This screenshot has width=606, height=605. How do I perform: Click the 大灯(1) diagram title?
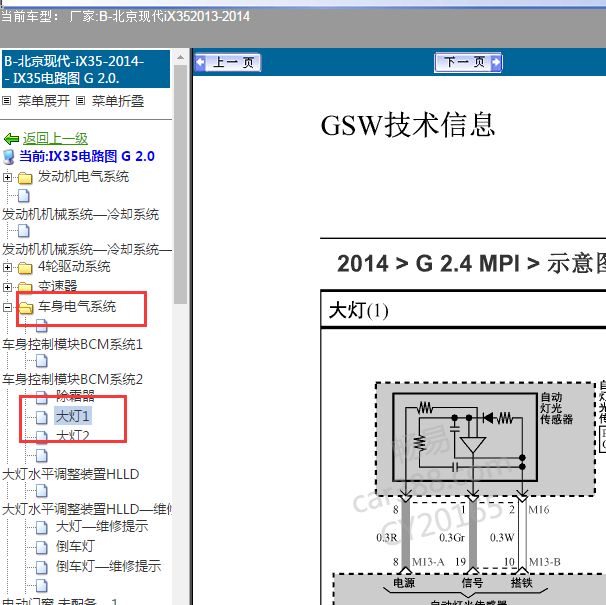point(358,310)
